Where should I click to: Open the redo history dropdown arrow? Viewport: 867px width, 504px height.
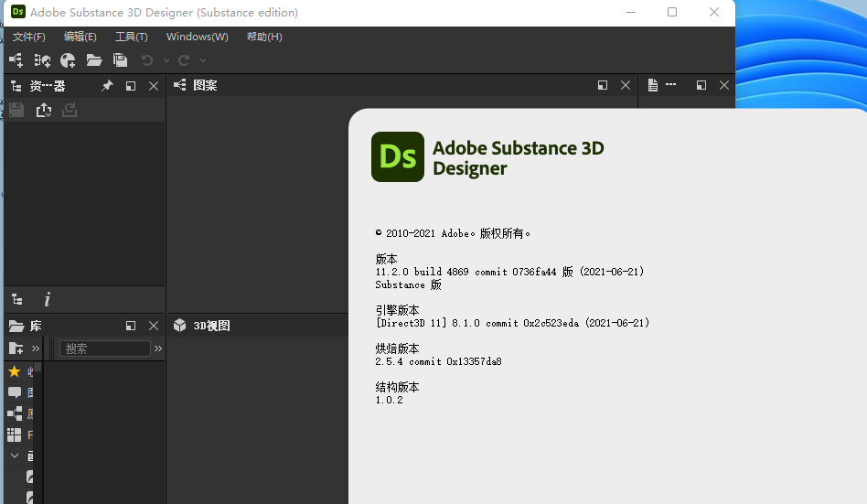coord(203,61)
